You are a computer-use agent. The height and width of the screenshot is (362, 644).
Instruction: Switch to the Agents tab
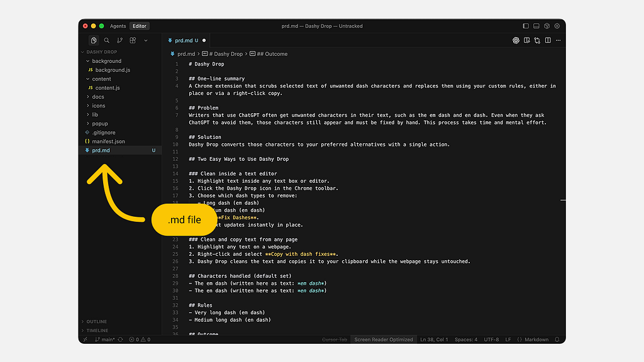tap(118, 26)
